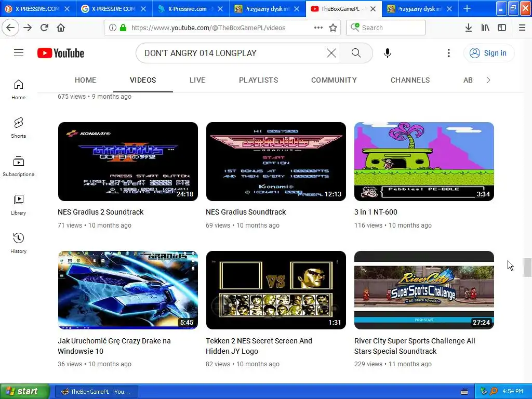Submit the YouTube search with magnifier
The height and width of the screenshot is (399, 532).
tap(356, 53)
